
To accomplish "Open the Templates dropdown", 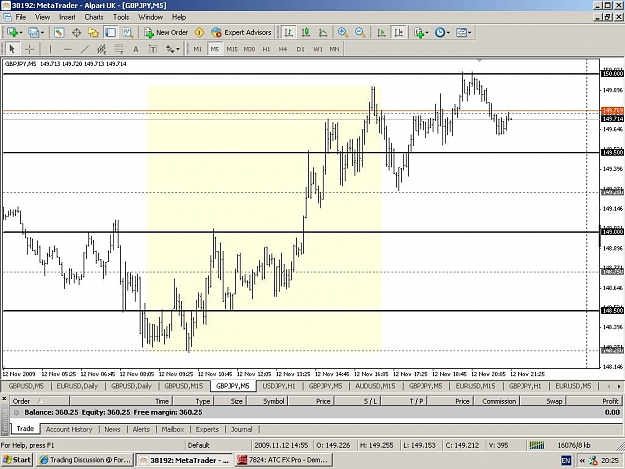I will coord(463,32).
